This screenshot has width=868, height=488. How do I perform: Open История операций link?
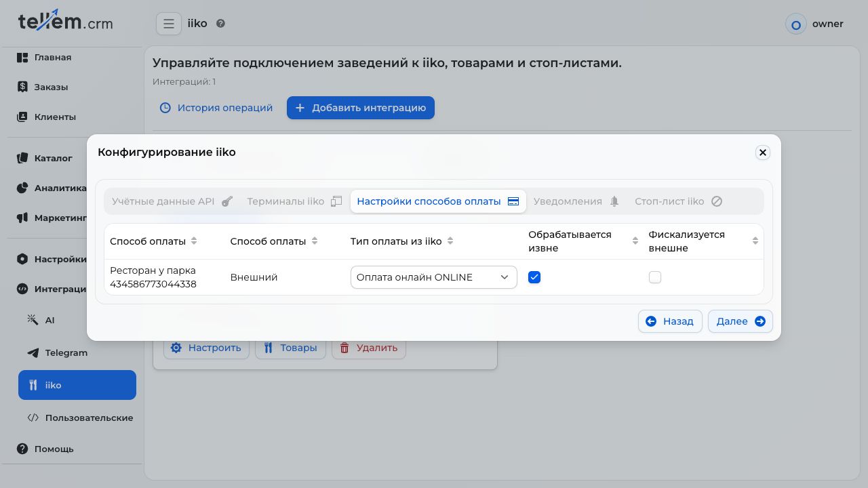(216, 108)
